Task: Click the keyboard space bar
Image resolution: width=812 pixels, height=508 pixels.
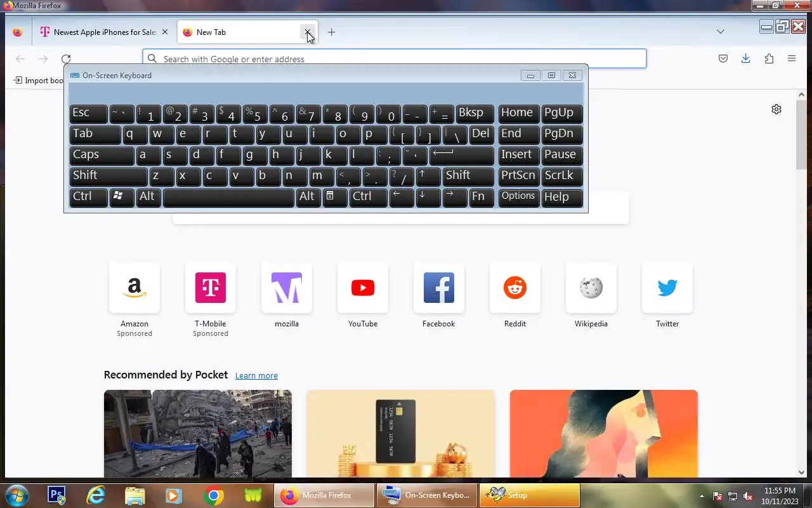Action: click(228, 197)
